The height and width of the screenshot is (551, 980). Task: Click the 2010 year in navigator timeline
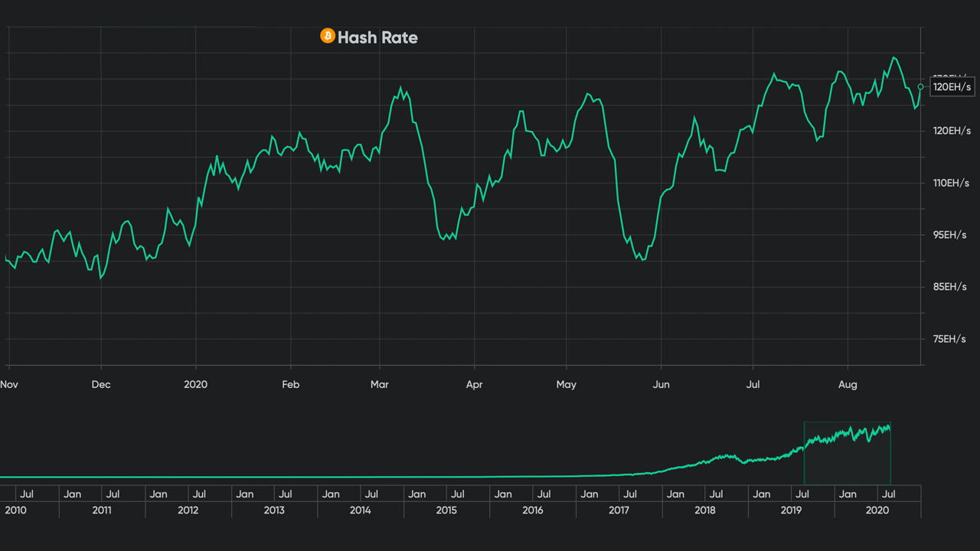click(x=16, y=510)
